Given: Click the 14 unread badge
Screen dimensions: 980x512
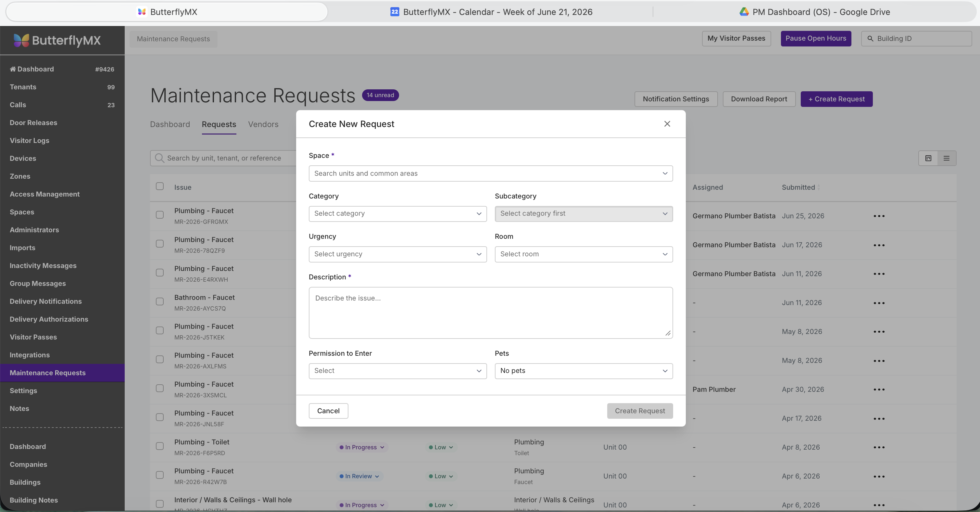Looking at the screenshot, I should 380,95.
